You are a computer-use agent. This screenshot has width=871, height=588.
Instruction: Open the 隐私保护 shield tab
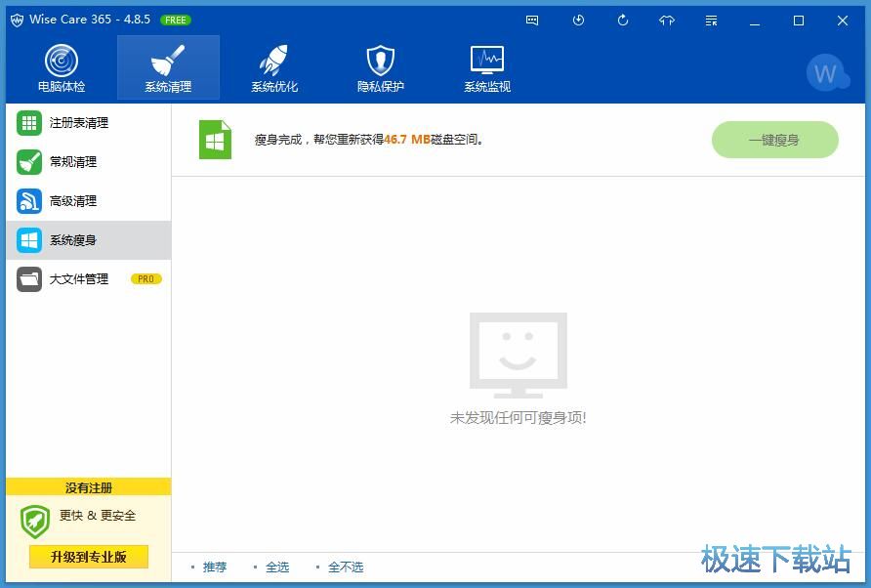381,67
